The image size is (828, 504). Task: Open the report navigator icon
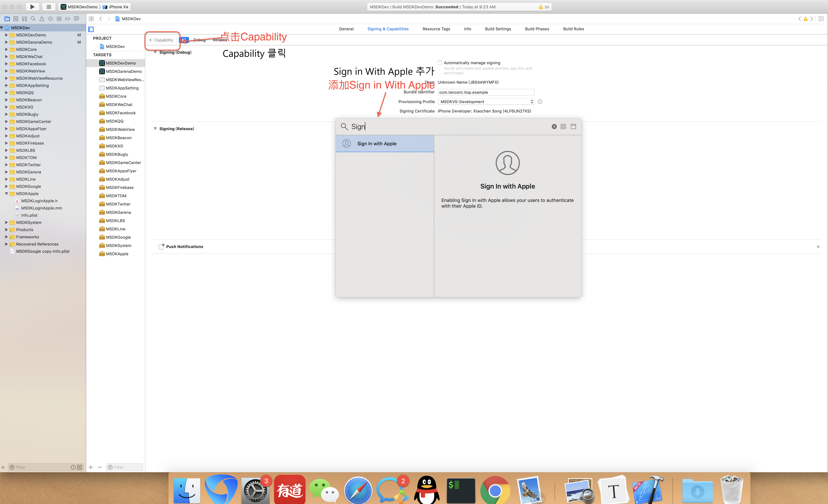[x=76, y=19]
